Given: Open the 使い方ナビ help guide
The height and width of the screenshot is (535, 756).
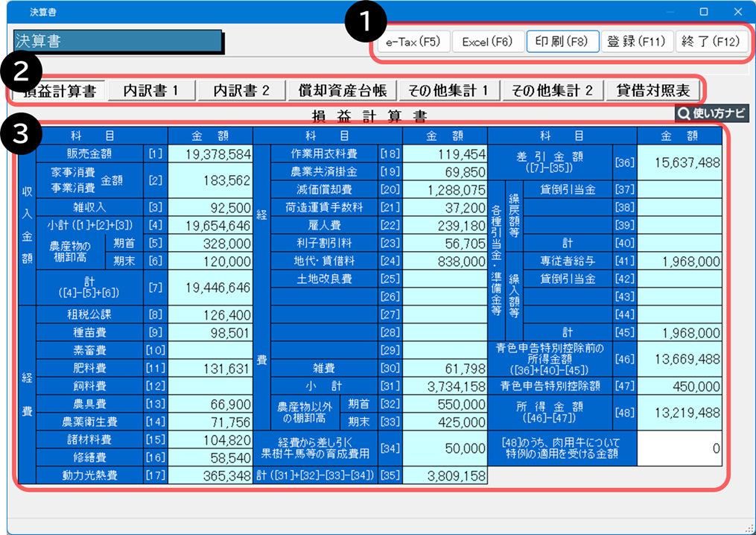Looking at the screenshot, I should pos(711,114).
